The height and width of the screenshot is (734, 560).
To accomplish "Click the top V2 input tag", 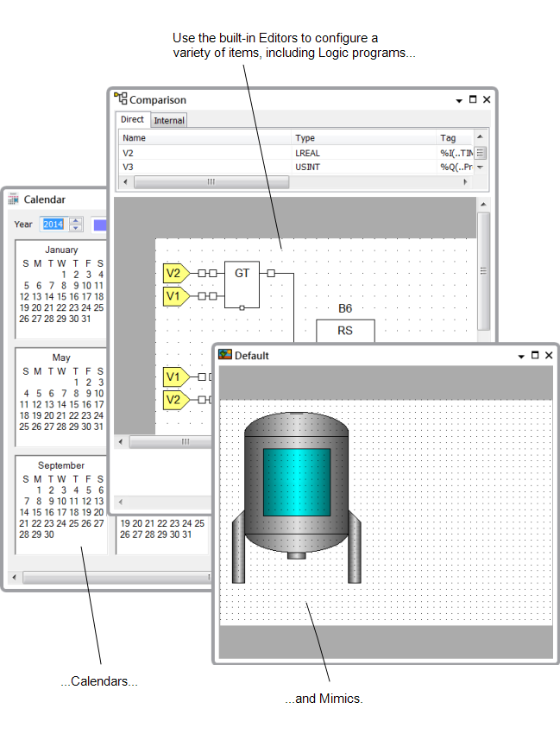I will tap(175, 273).
